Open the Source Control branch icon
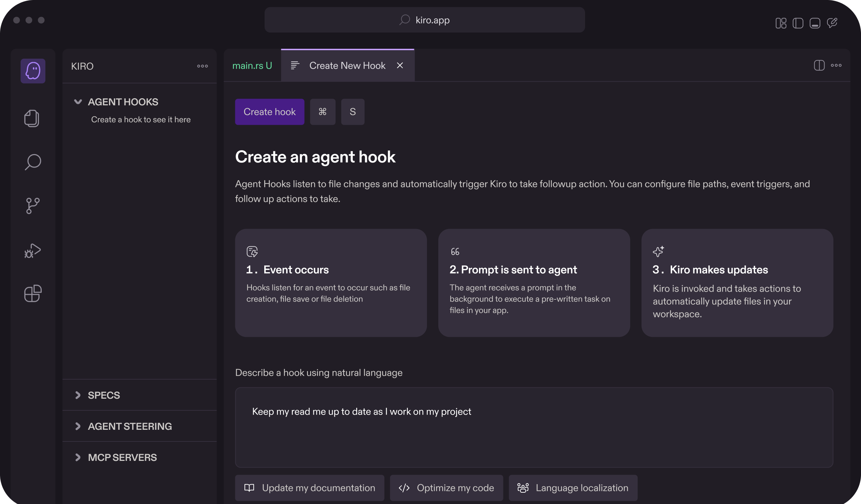Viewport: 861px width, 504px height. pyautogui.click(x=33, y=206)
